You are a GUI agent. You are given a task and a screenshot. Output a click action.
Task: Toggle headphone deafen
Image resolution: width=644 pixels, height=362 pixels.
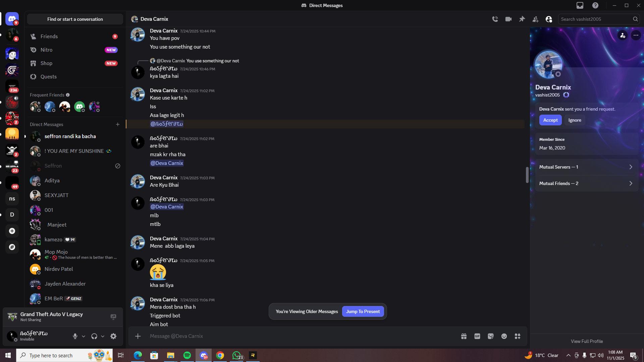point(94,336)
